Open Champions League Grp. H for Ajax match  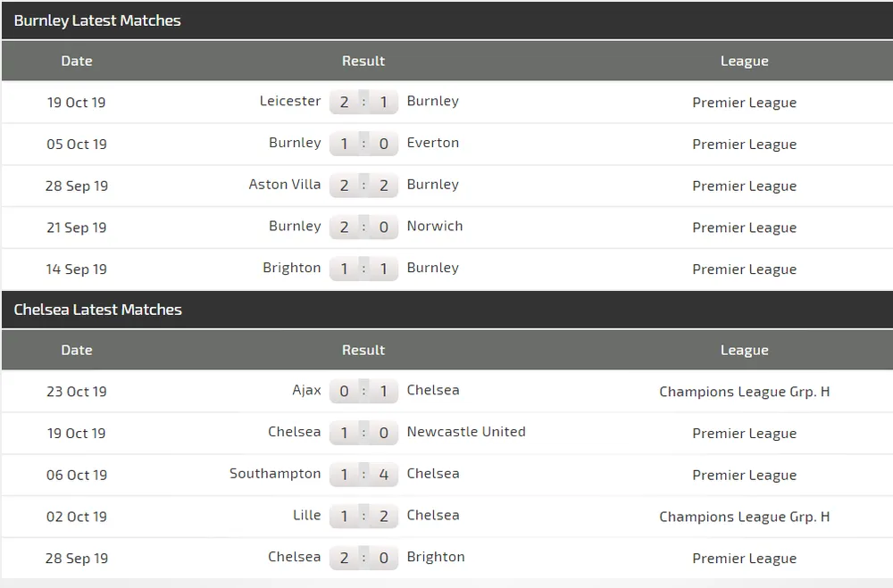744,392
